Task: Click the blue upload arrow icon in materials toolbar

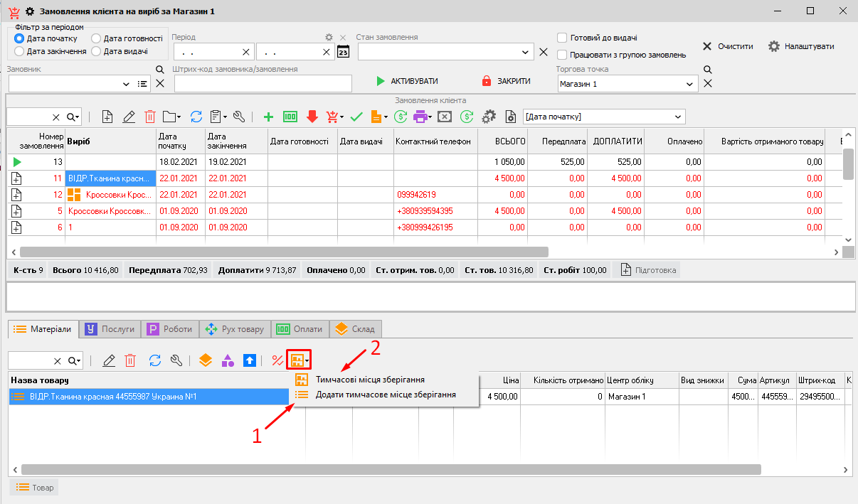Action: (x=250, y=360)
